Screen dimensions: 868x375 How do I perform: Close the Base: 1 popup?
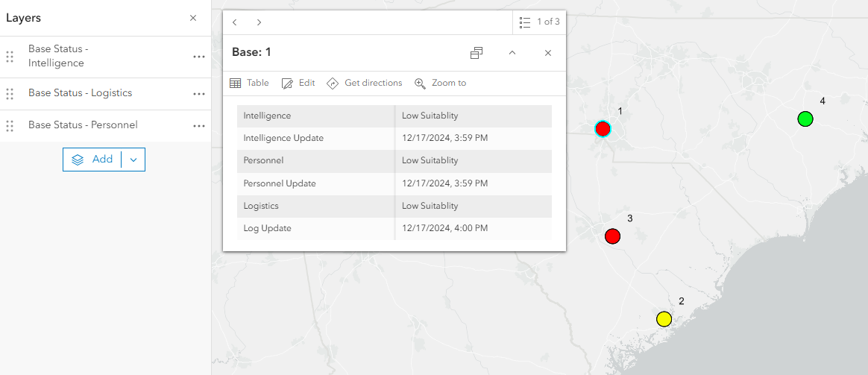tap(548, 53)
